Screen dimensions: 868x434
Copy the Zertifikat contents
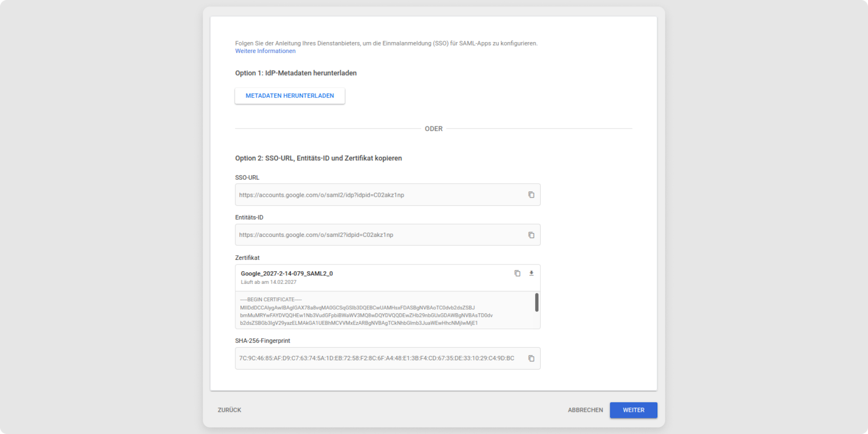517,274
